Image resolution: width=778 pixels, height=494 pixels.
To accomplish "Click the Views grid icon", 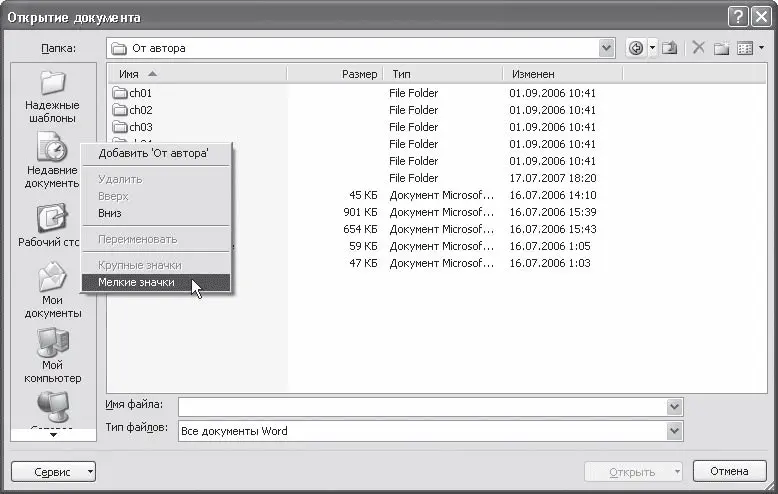I will [744, 48].
